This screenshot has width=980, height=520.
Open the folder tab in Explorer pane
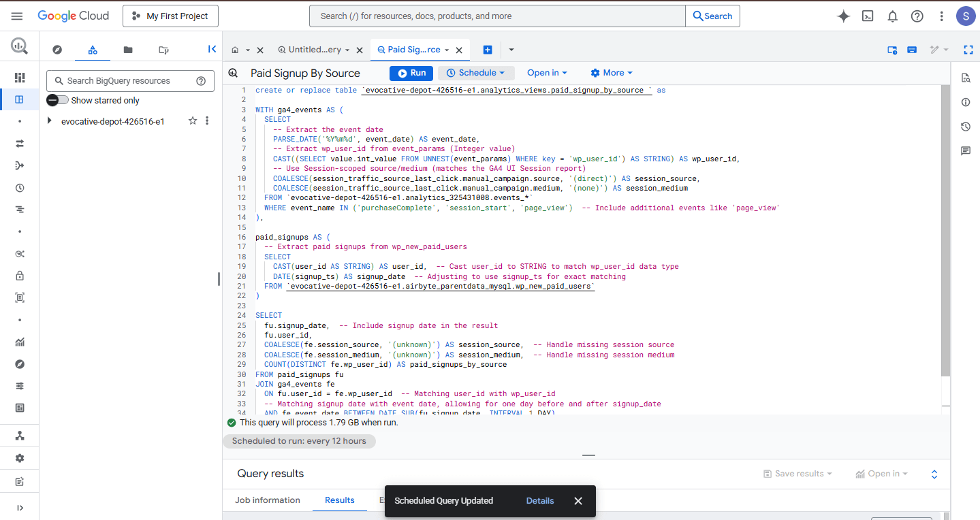pyautogui.click(x=128, y=50)
